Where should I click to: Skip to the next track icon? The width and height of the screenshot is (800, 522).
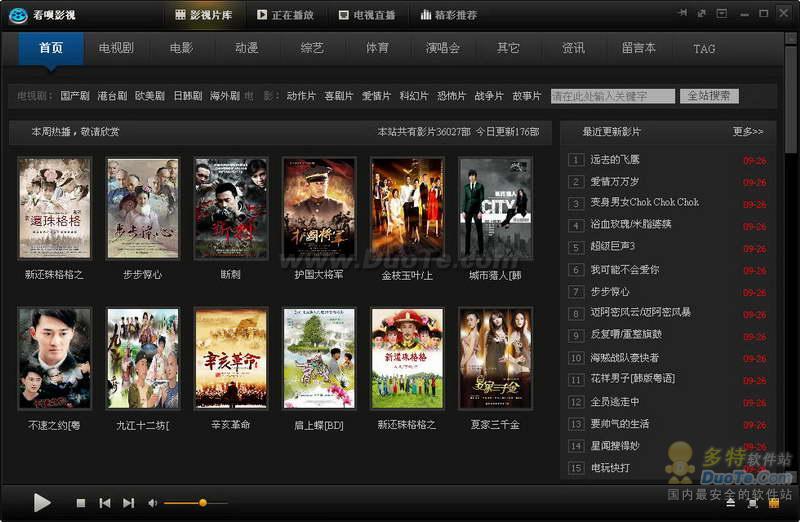128,503
